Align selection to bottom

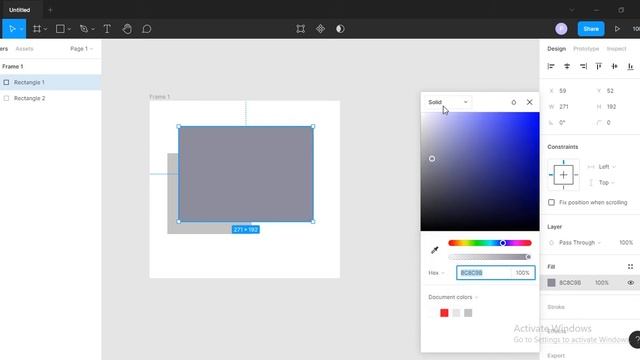coord(631,66)
